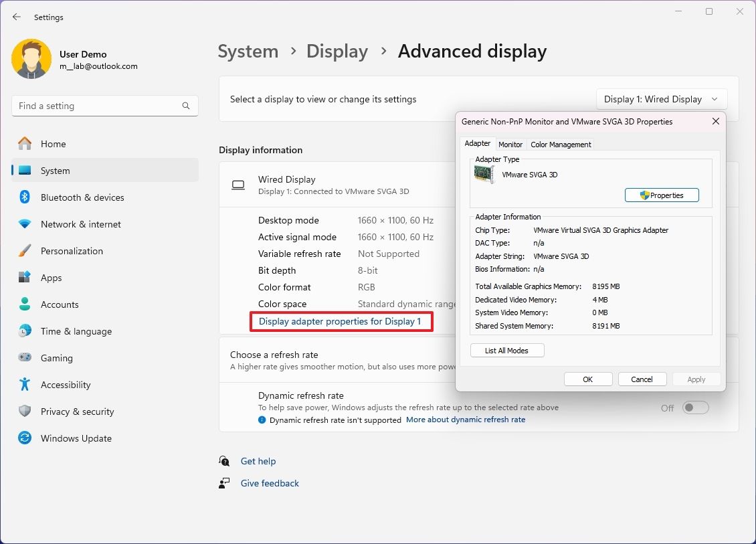Viewport: 756px width, 544px height.
Task: Open Windows Update from the sidebar
Action: coord(24,438)
